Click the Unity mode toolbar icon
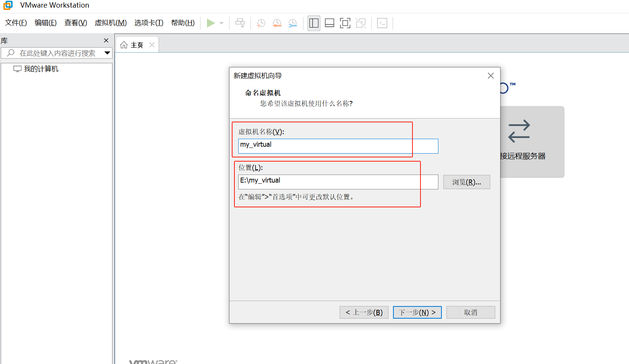This screenshot has width=629, height=364. click(x=361, y=23)
